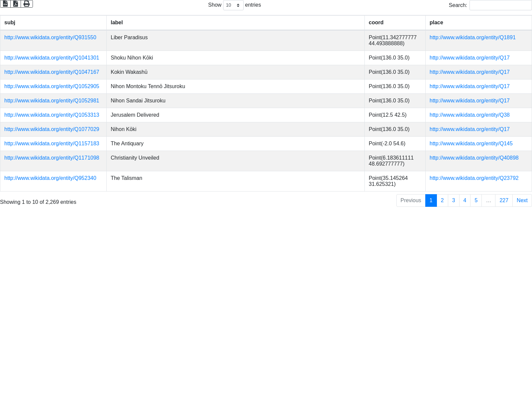Click the Previous pagination button
532x399 pixels.
coord(411,200)
